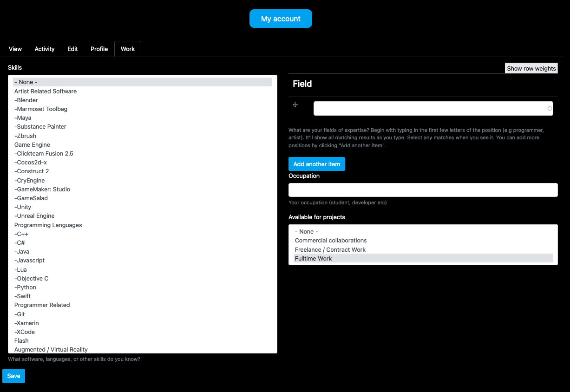Go to the Profile tab
This screenshot has width=570, height=392.
click(x=99, y=49)
